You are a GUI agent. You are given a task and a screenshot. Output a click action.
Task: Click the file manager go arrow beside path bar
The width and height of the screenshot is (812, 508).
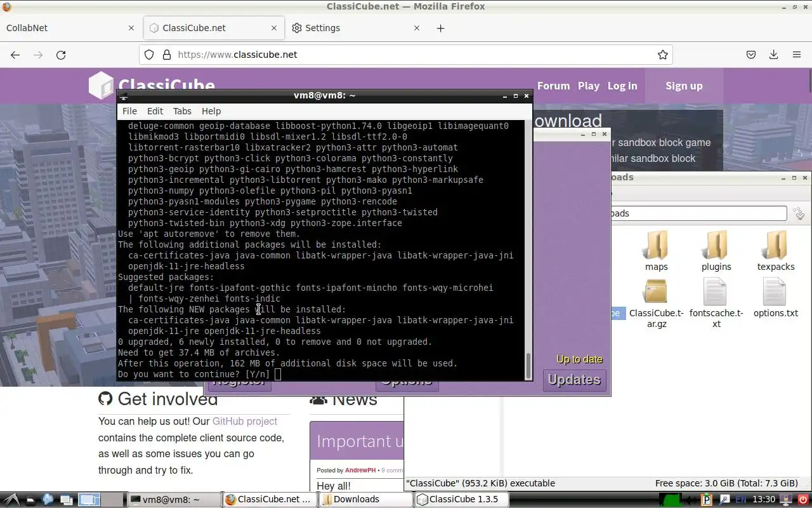tap(799, 213)
